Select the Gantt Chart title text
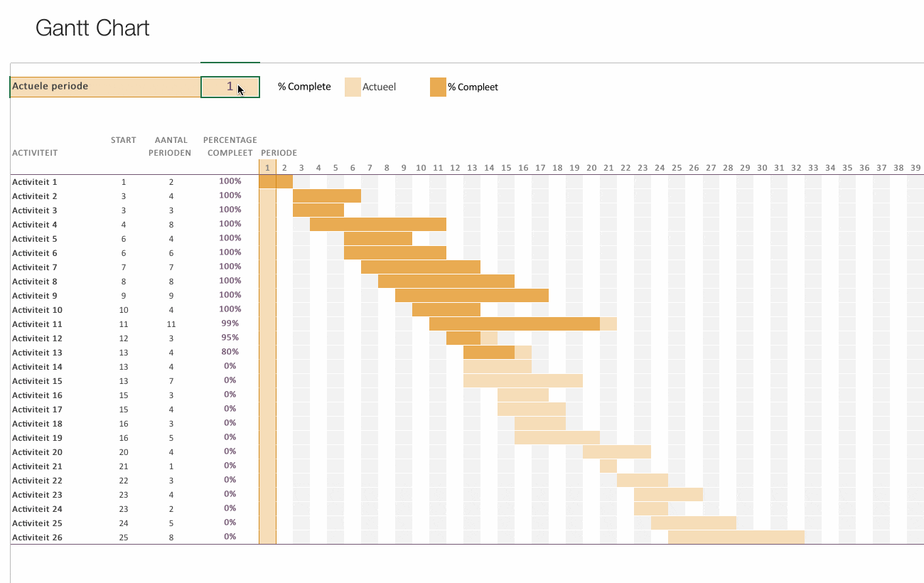The height and width of the screenshot is (583, 924). pyautogui.click(x=92, y=28)
